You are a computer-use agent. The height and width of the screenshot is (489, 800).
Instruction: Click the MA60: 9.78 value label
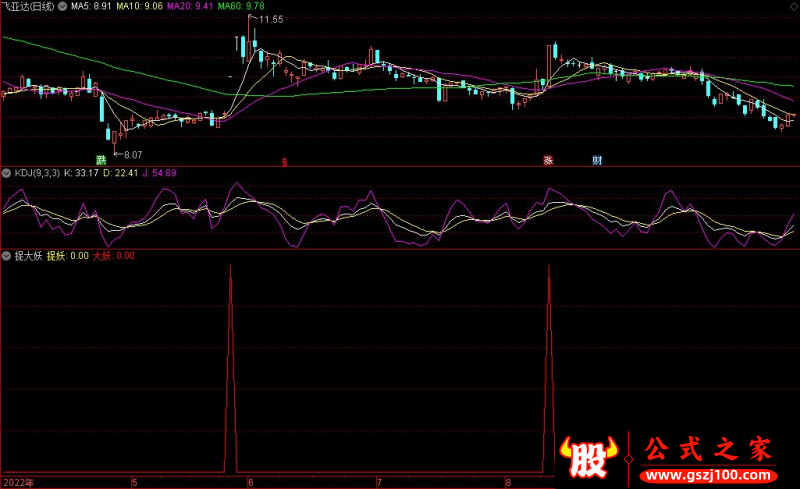(x=241, y=6)
